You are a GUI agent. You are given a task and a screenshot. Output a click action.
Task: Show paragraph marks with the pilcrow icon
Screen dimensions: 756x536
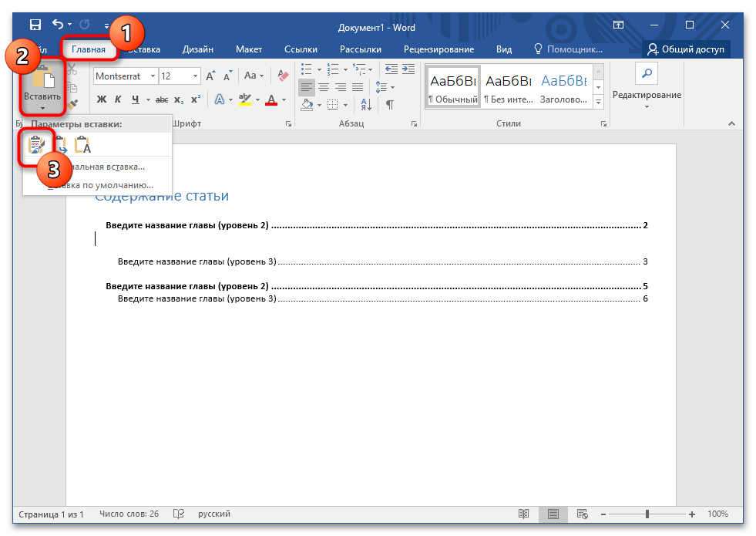pyautogui.click(x=390, y=105)
